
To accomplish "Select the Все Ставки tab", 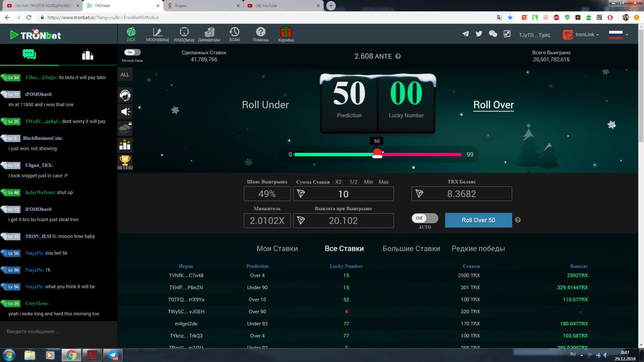I will [x=344, y=248].
